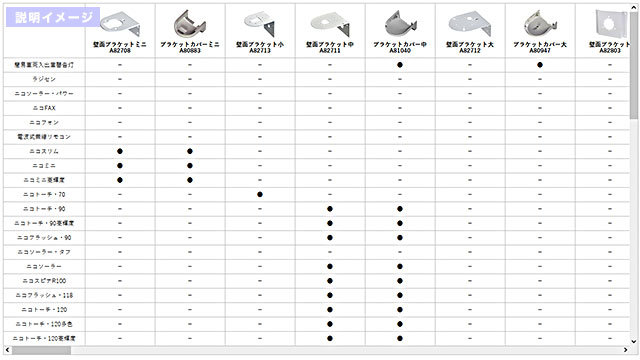The width and height of the screenshot is (640, 360).
Task: Click the ブラケットカバー大 A80947 cover image
Action: point(540,24)
